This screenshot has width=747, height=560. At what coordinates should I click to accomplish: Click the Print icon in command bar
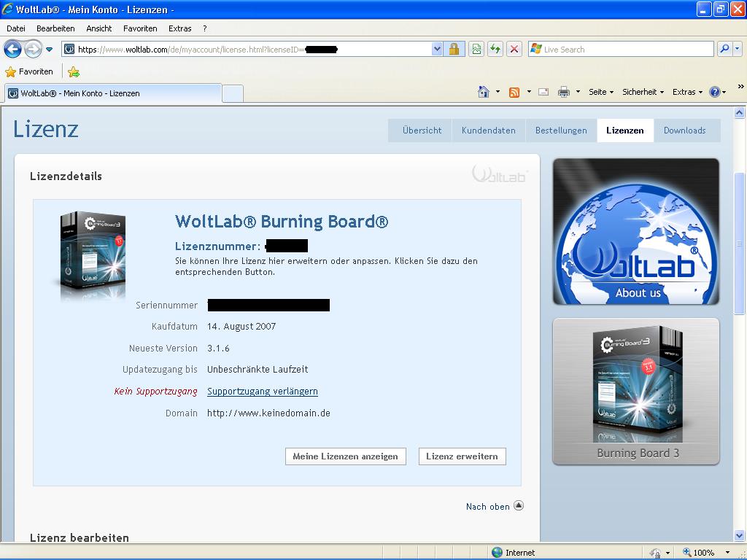(x=564, y=92)
